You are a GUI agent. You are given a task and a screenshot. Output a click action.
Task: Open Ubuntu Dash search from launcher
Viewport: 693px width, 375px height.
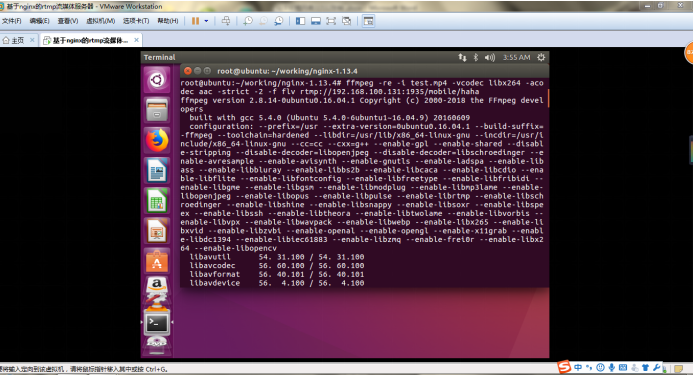157,80
